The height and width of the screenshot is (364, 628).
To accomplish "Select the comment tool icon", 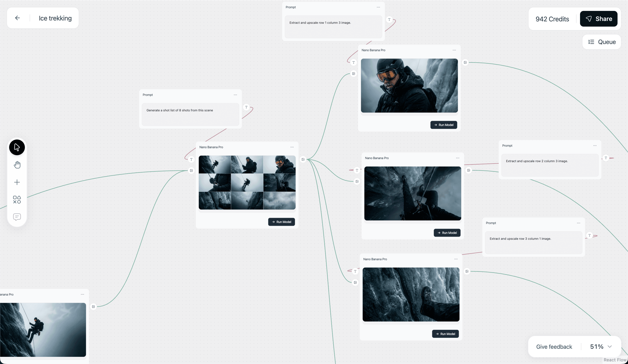I will (17, 217).
